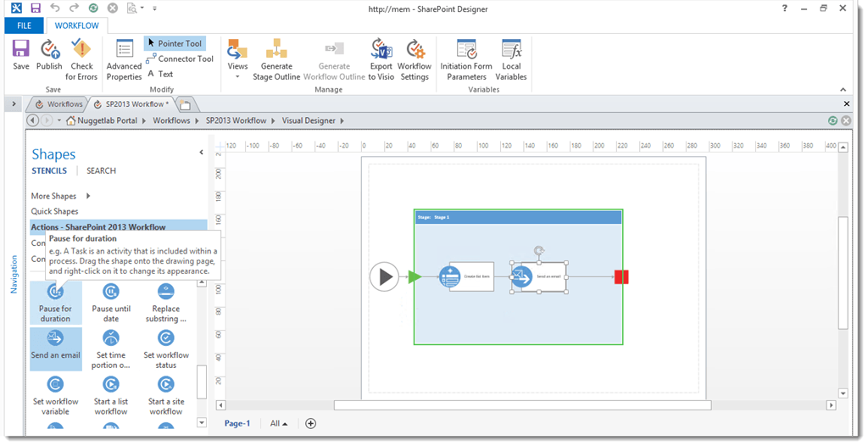Open Advanced Properties
This screenshot has width=868, height=446.
tap(124, 60)
